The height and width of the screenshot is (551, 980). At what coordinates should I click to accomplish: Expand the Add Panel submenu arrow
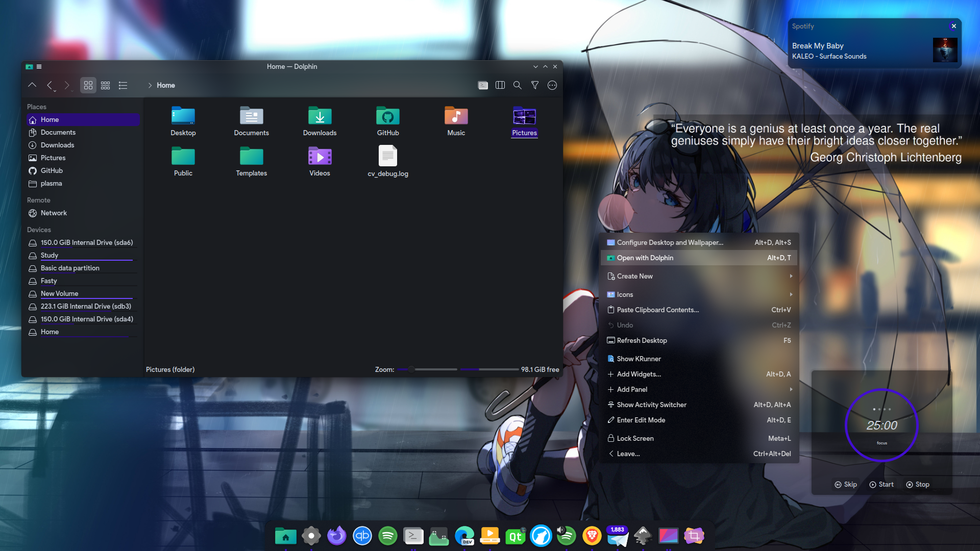pyautogui.click(x=791, y=389)
